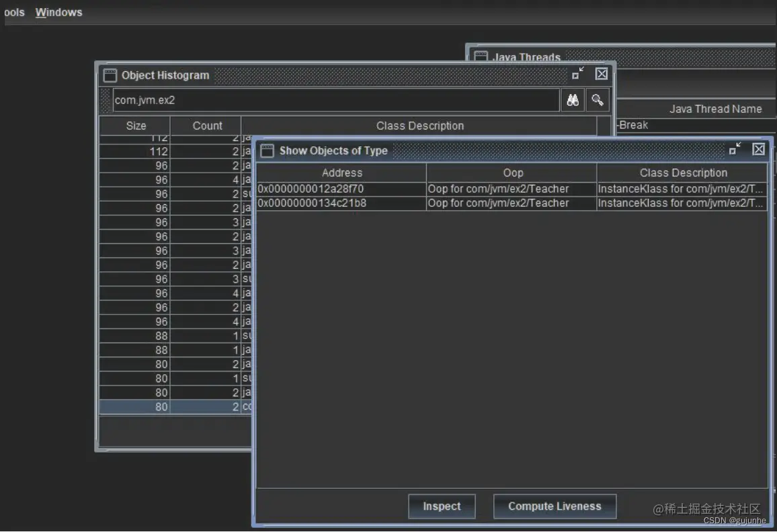Restore Object Histogram window via iconify icon
The width and height of the screenshot is (777, 532).
(578, 74)
